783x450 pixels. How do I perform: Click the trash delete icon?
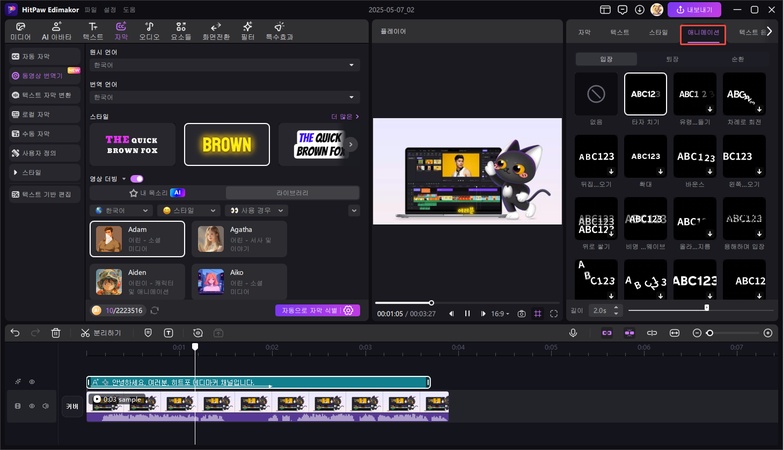tap(56, 333)
